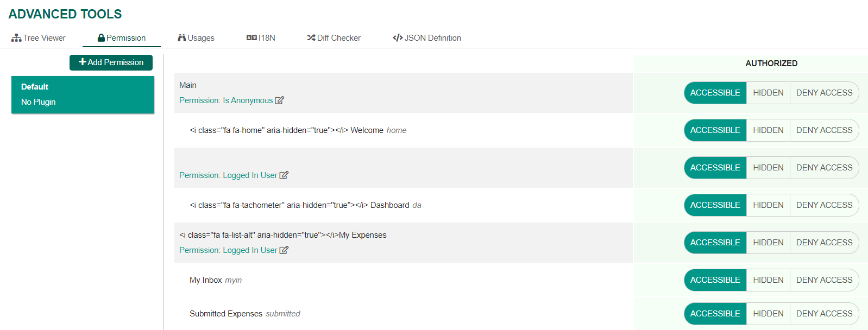Open the Permission: Is Anonymous link

click(226, 100)
